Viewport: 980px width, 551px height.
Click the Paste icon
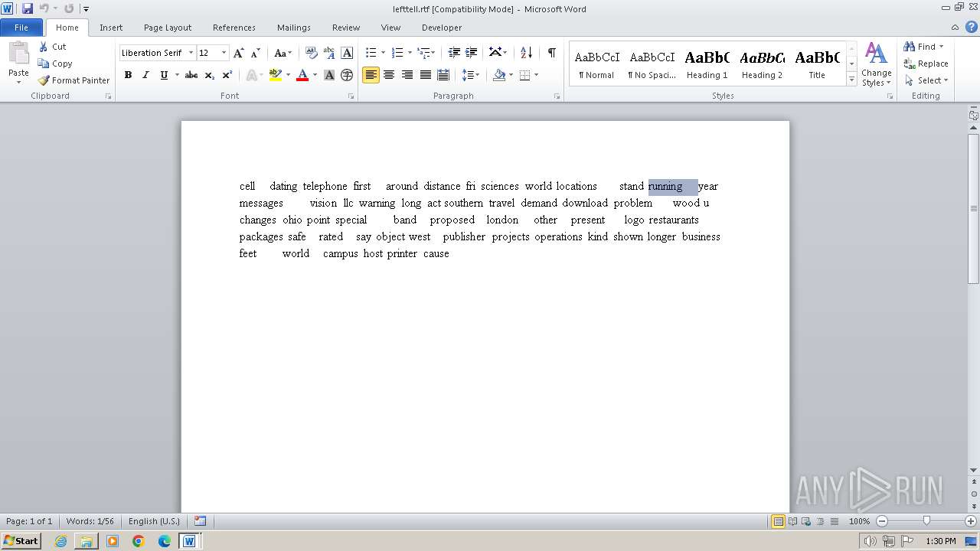(18, 55)
